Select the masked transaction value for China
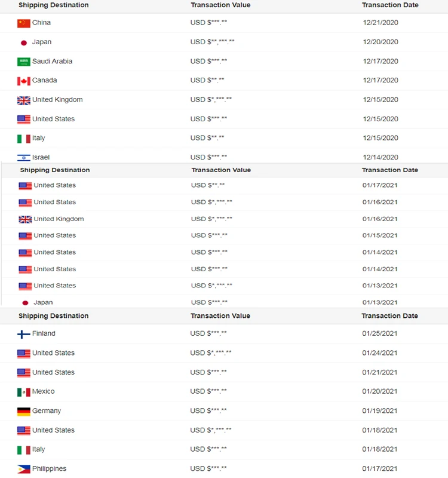This screenshot has width=448, height=478. (208, 23)
